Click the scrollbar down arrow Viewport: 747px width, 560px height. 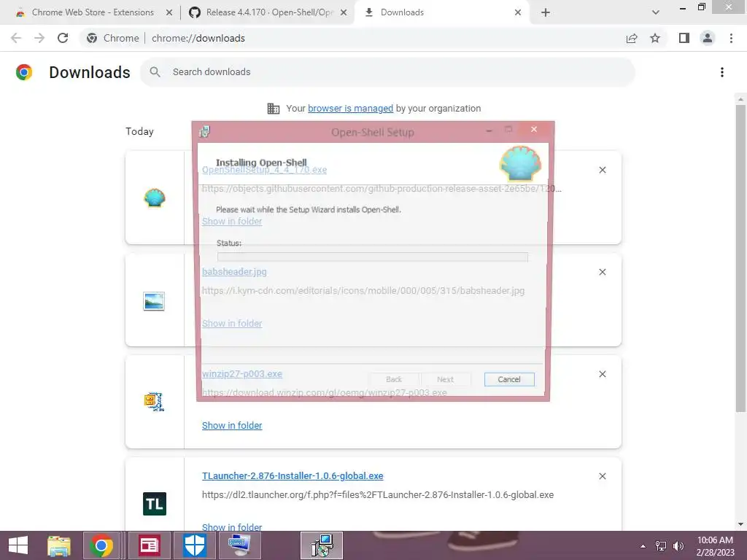pyautogui.click(x=740, y=524)
